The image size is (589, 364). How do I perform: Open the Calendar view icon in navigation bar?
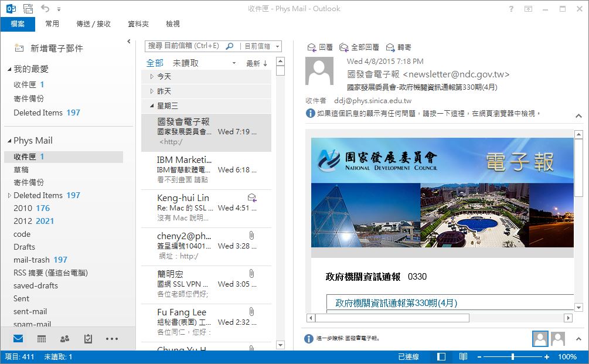click(42, 339)
